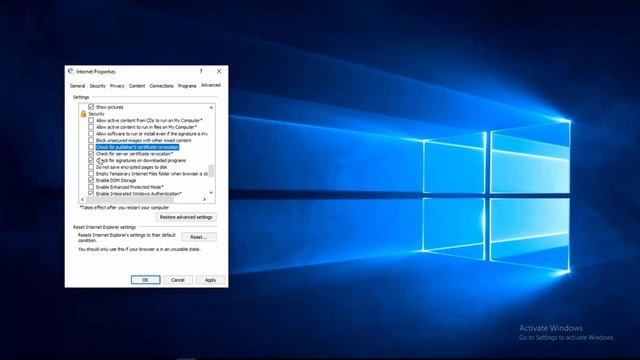Click the Apply button
The image size is (640, 360).
[x=211, y=280]
